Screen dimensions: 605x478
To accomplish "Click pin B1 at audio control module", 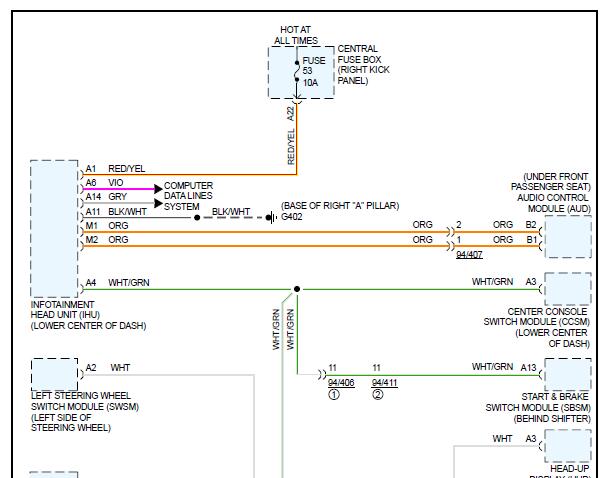I will click(x=532, y=240).
